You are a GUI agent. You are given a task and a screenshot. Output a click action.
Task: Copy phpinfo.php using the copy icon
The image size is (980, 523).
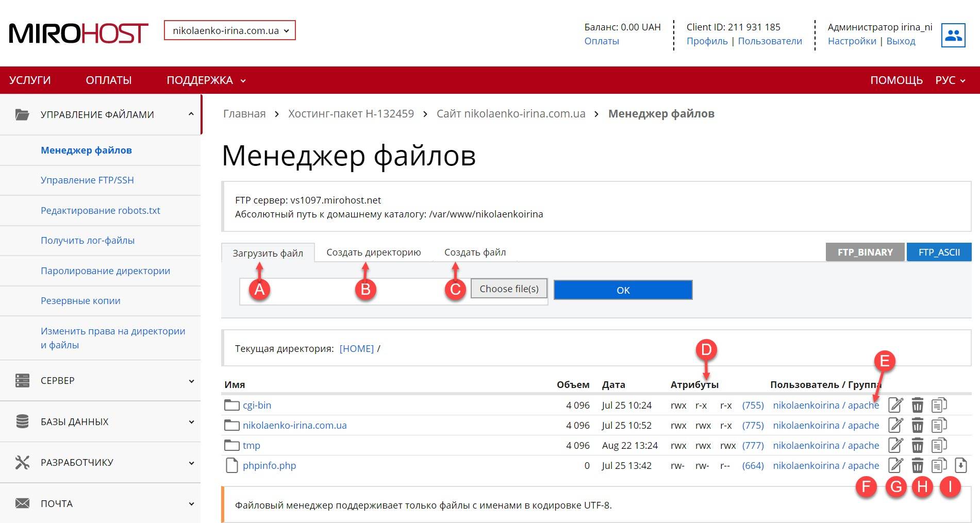point(939,465)
